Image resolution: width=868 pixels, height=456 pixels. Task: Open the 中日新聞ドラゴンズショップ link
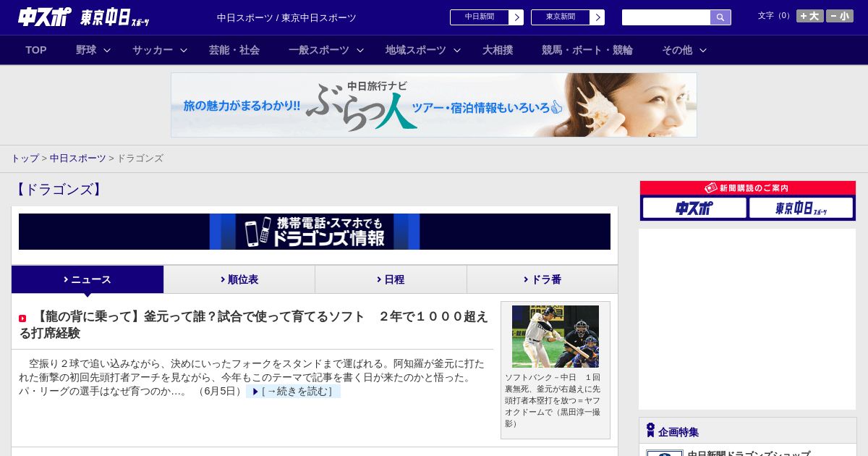(749, 453)
